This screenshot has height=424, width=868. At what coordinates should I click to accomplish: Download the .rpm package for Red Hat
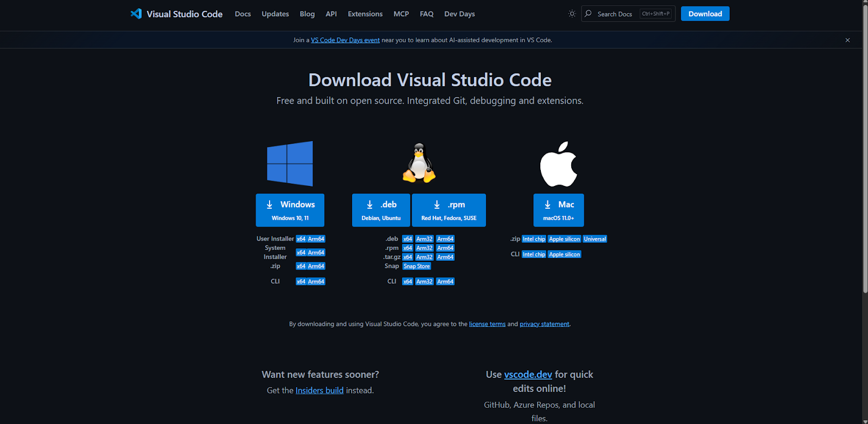pyautogui.click(x=449, y=210)
